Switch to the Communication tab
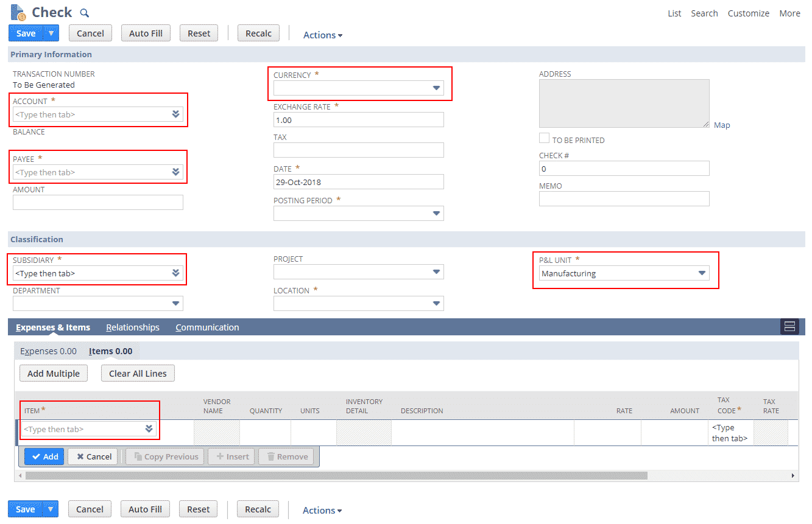Viewport: 812px width, 524px height. pos(207,327)
